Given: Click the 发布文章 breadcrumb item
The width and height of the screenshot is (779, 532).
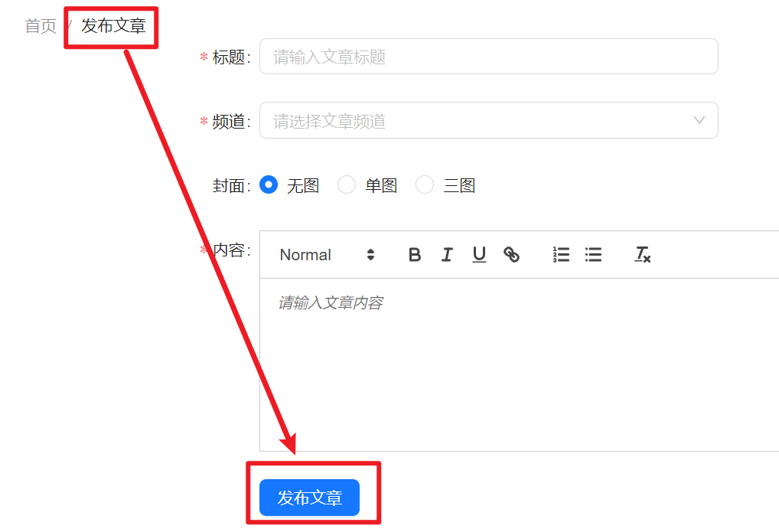Looking at the screenshot, I should (113, 26).
